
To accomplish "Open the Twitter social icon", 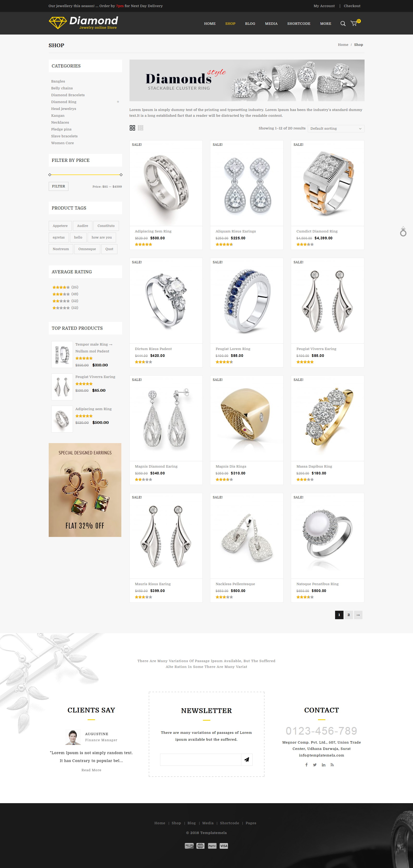I will [315, 765].
